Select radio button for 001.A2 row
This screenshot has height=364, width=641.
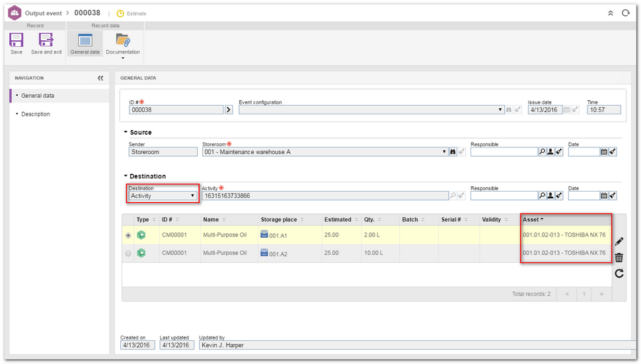click(x=128, y=253)
